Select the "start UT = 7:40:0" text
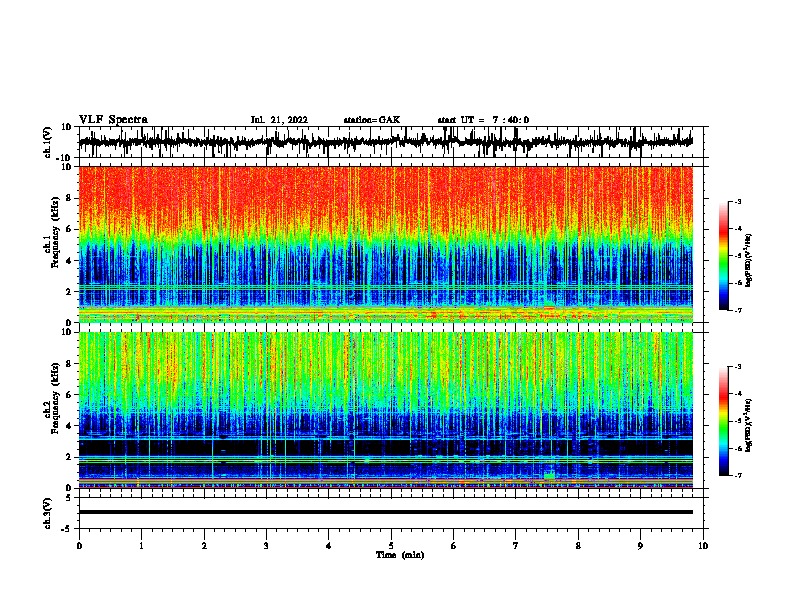The image size is (792, 612). 483,120
